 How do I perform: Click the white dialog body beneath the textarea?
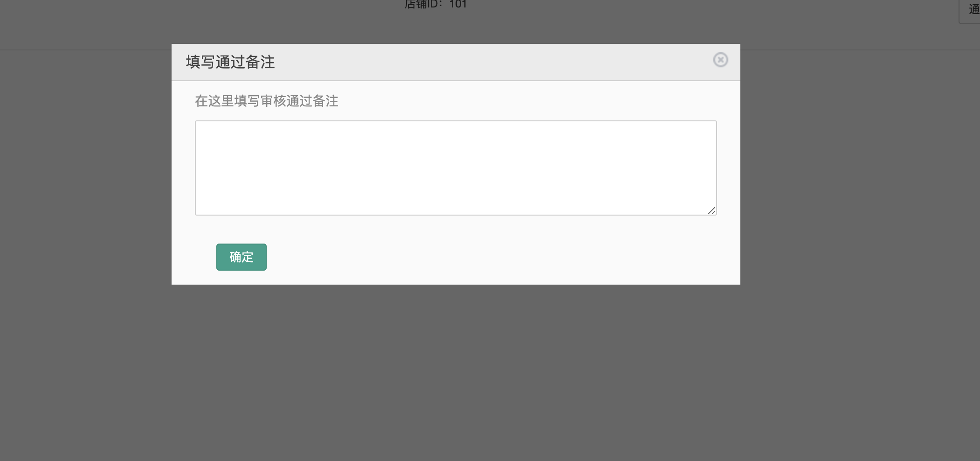click(455, 229)
